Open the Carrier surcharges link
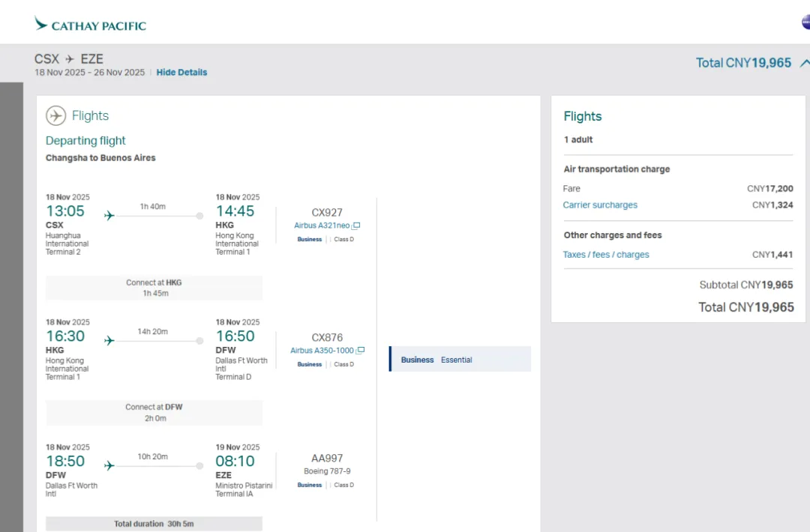The width and height of the screenshot is (810, 532). (600, 205)
